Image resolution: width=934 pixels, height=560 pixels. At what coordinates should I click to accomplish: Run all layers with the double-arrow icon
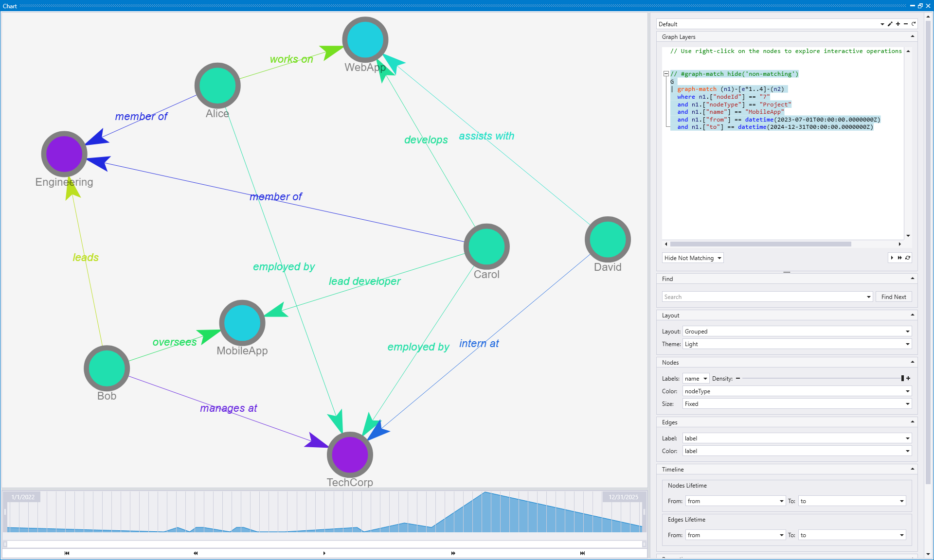pos(899,258)
